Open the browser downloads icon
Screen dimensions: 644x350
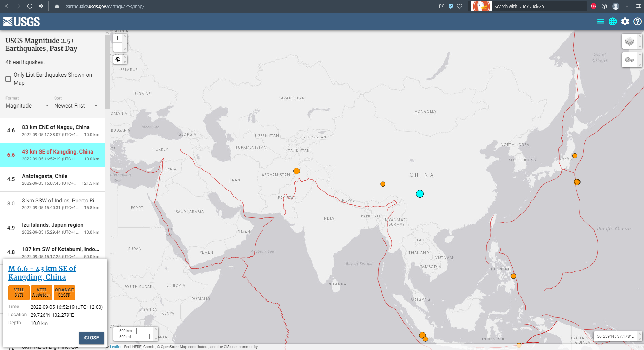coord(627,6)
